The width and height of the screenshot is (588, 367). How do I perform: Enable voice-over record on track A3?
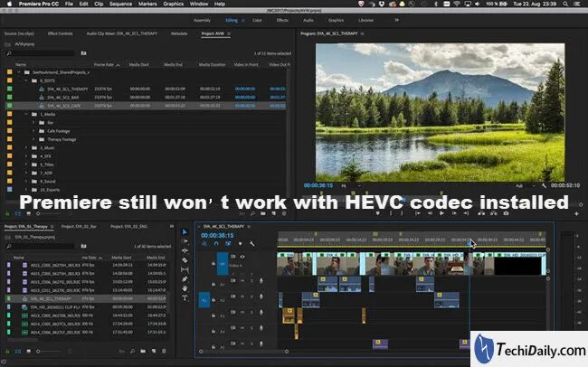tap(261, 312)
